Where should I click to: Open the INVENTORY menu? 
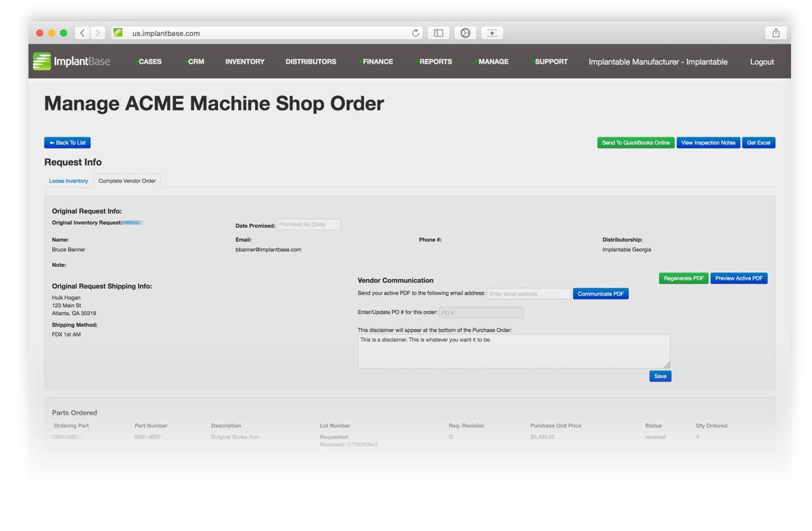click(245, 62)
